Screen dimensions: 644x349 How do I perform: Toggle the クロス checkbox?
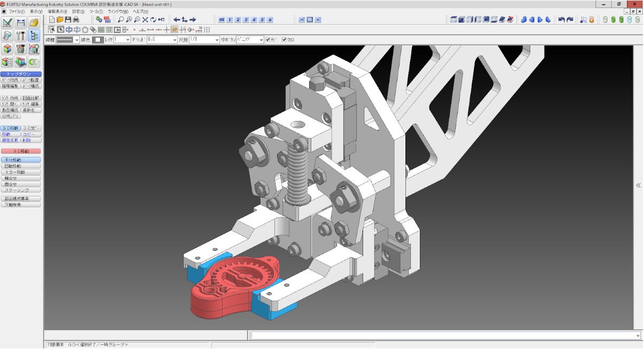(x=285, y=40)
